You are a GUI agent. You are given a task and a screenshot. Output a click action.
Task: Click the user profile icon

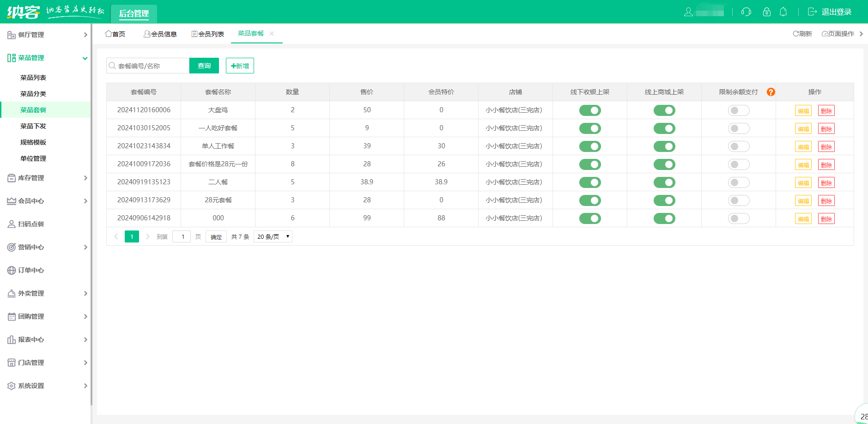tap(688, 12)
